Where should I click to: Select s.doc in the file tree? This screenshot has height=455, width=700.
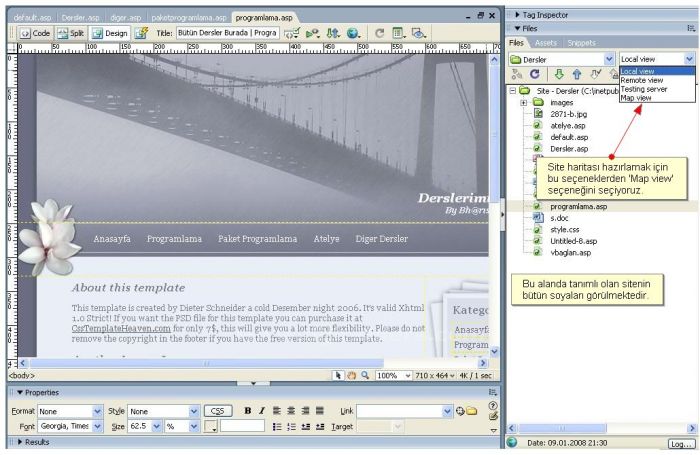[559, 218]
